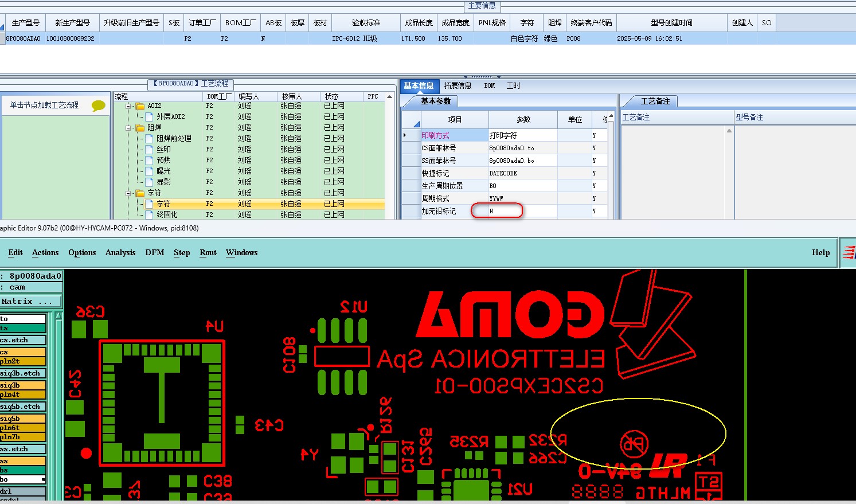The image size is (856, 504).
Task: Click the Matrix ... button
Action: coord(31,301)
